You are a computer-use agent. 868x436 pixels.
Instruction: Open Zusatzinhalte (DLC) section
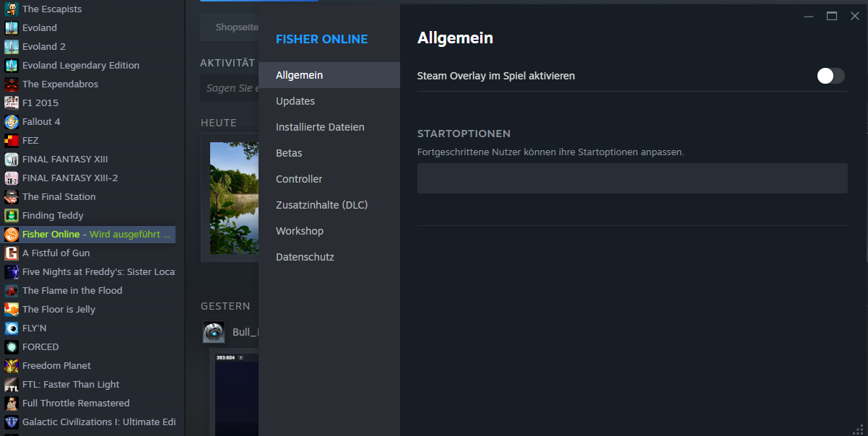pos(321,205)
